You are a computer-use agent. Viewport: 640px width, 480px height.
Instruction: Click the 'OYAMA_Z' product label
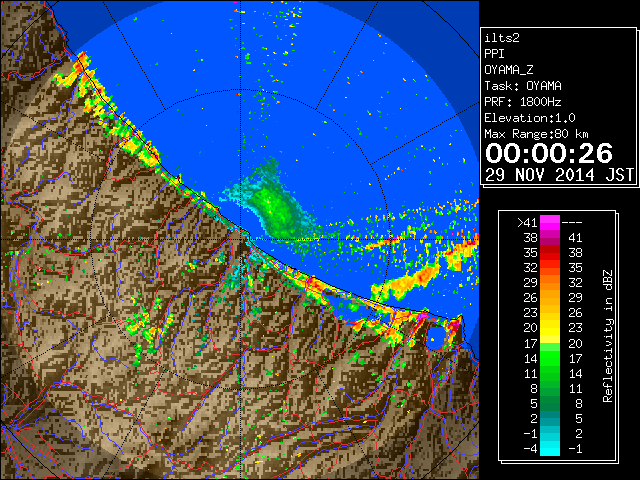click(509, 70)
